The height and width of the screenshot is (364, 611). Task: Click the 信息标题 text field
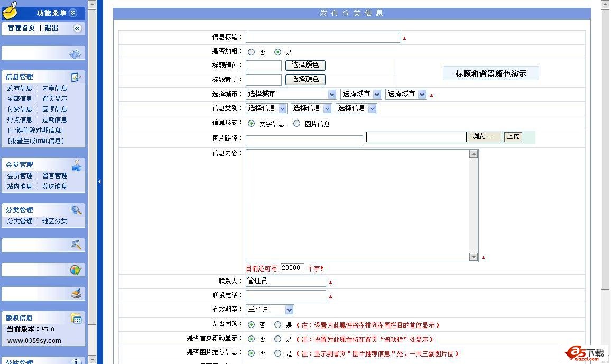tap(322, 38)
